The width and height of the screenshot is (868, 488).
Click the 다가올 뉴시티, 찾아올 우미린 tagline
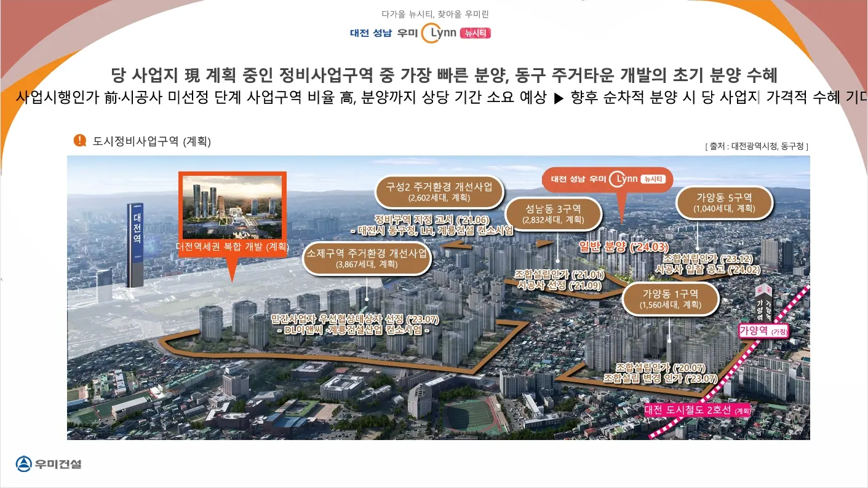pos(438,13)
